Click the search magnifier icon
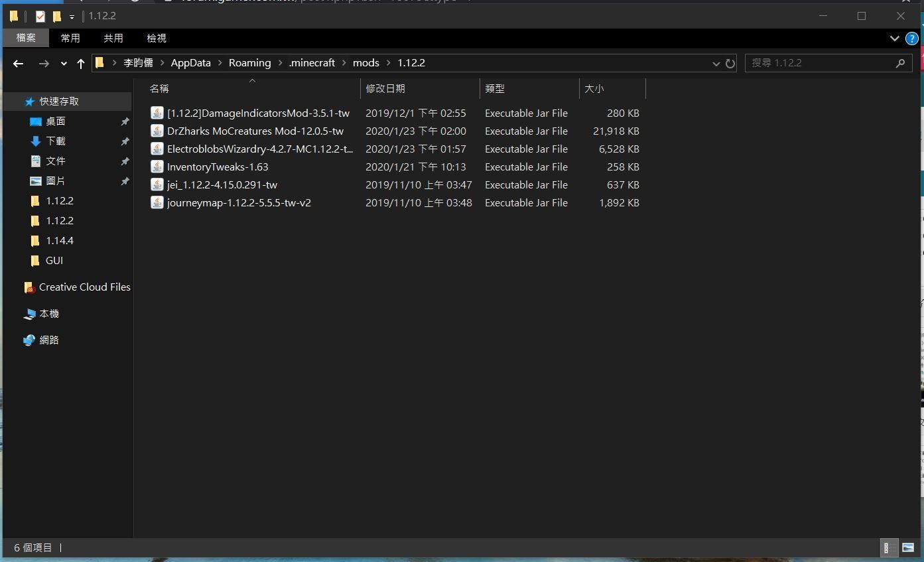 coord(900,63)
